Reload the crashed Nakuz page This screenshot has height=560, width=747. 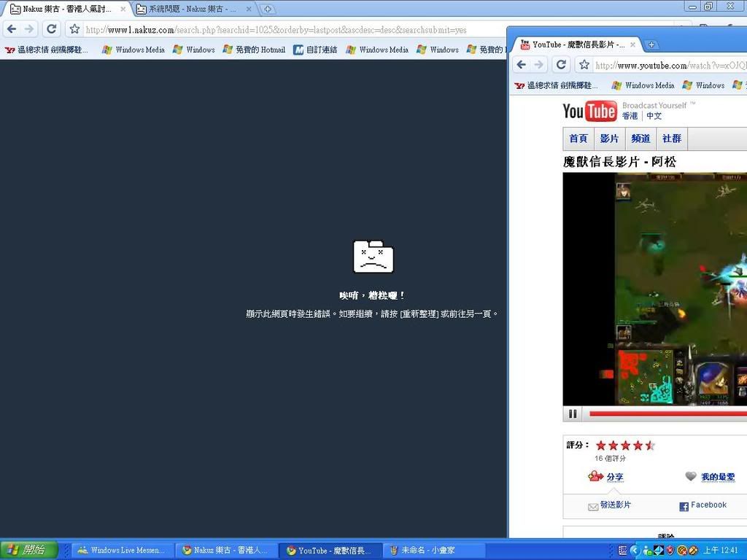click(51, 29)
